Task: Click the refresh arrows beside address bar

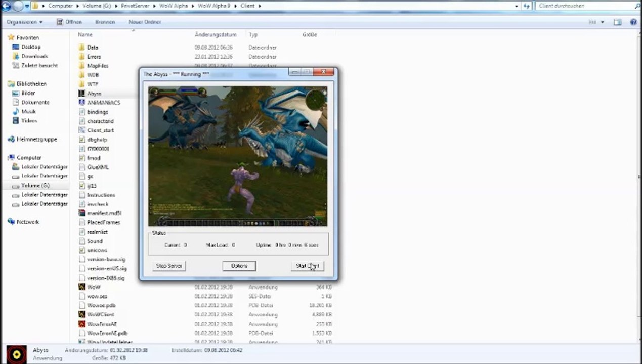Action: (x=527, y=6)
